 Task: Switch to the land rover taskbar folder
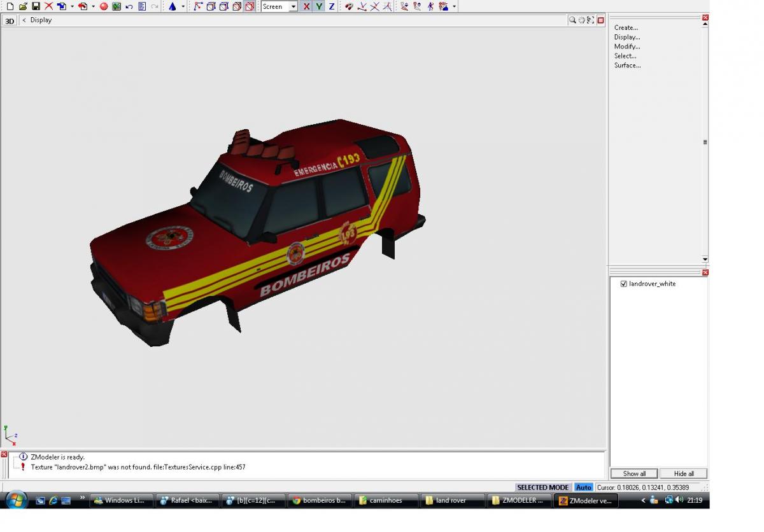coord(453,500)
